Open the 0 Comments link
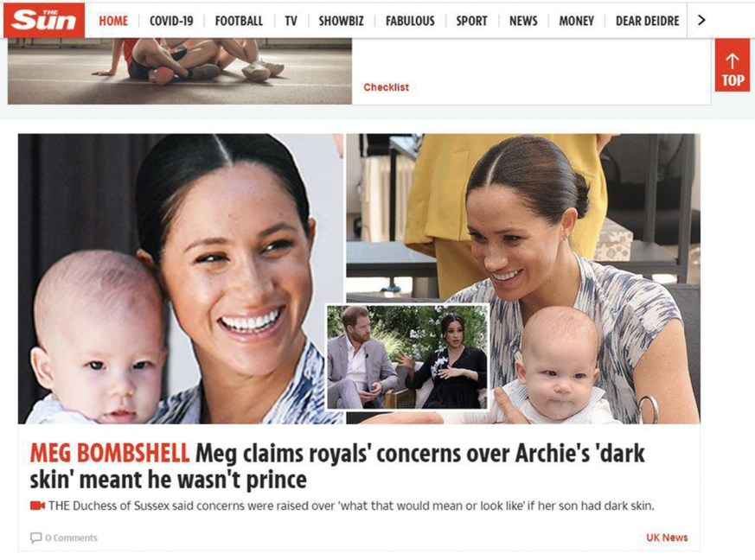 71,538
